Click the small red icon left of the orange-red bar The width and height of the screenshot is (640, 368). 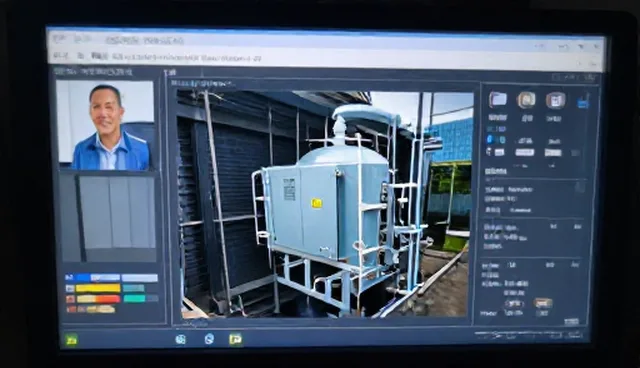coord(70,299)
